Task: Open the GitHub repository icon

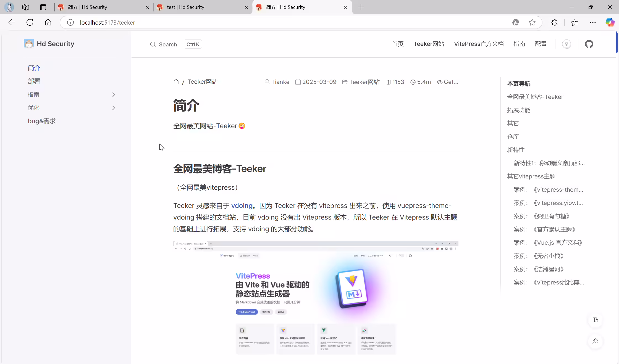Action: pos(589,44)
